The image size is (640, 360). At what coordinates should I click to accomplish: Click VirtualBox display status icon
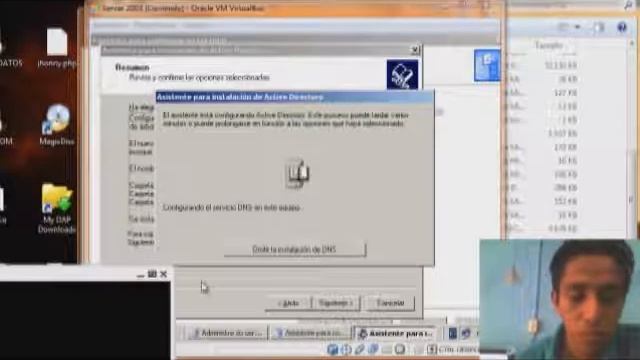tap(400, 349)
